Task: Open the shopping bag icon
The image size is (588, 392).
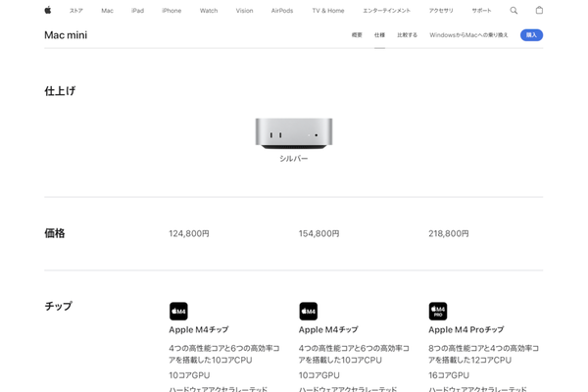Action: point(539,10)
